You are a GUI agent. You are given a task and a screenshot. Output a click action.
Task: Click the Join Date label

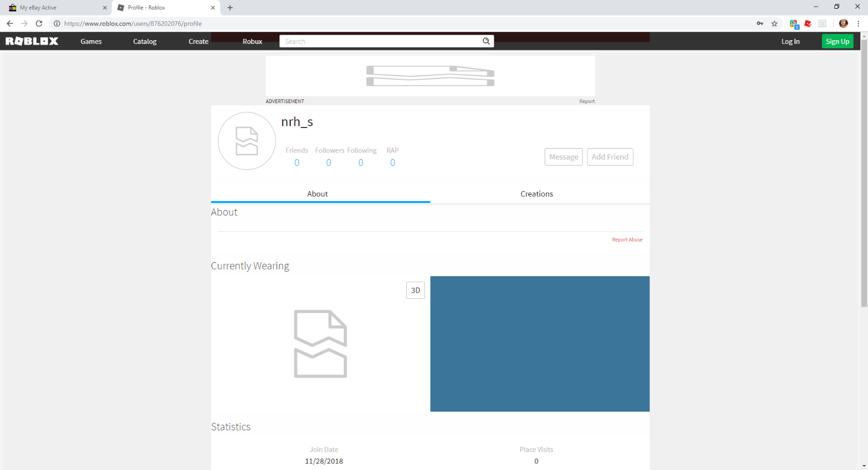click(324, 449)
